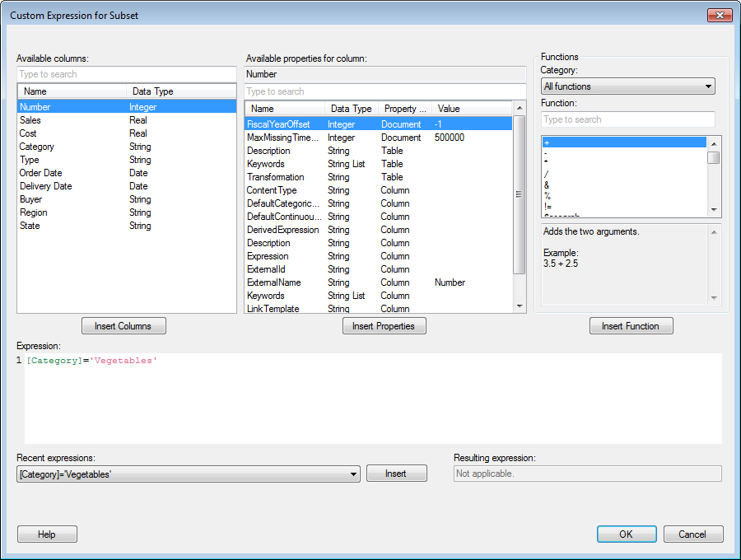741x560 pixels.
Task: Open Help for this dialog
Action: [x=47, y=534]
